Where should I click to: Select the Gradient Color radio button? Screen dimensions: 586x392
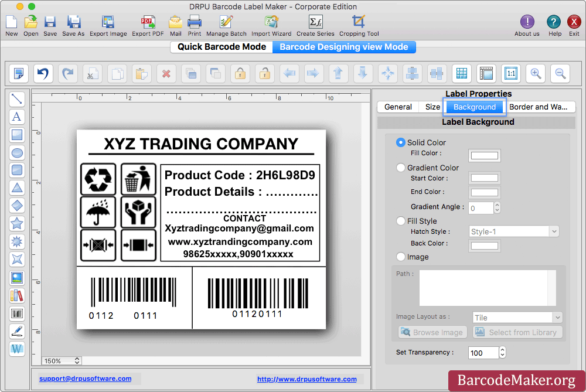[x=400, y=168]
